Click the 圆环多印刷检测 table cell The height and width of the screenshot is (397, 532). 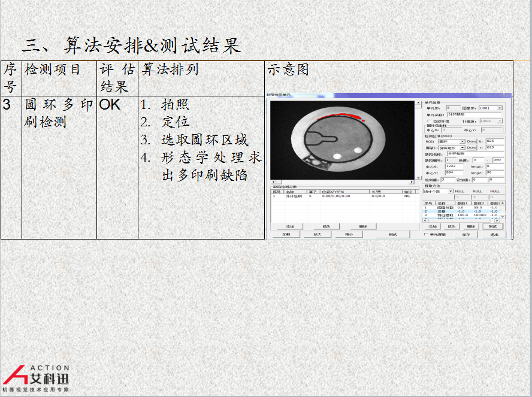[x=59, y=168]
